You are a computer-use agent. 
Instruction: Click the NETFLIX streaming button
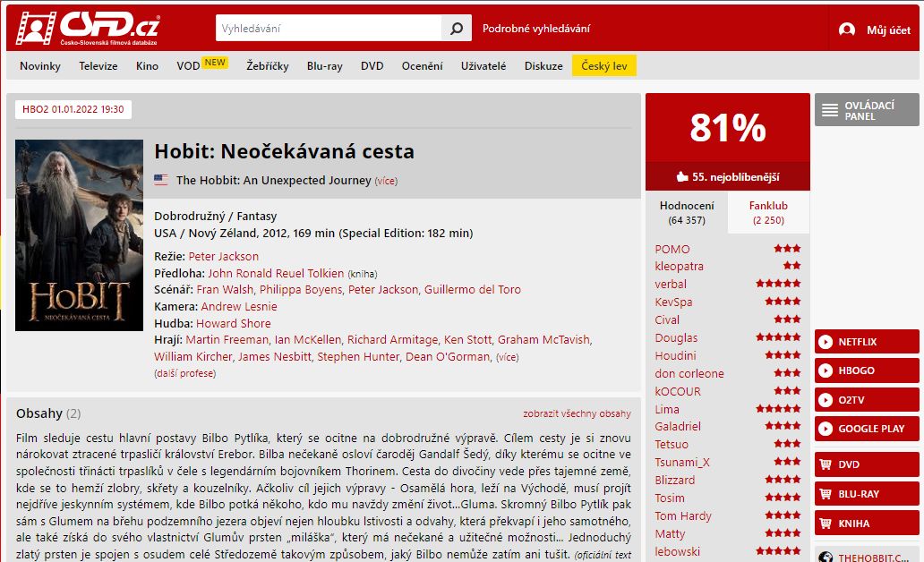click(867, 342)
